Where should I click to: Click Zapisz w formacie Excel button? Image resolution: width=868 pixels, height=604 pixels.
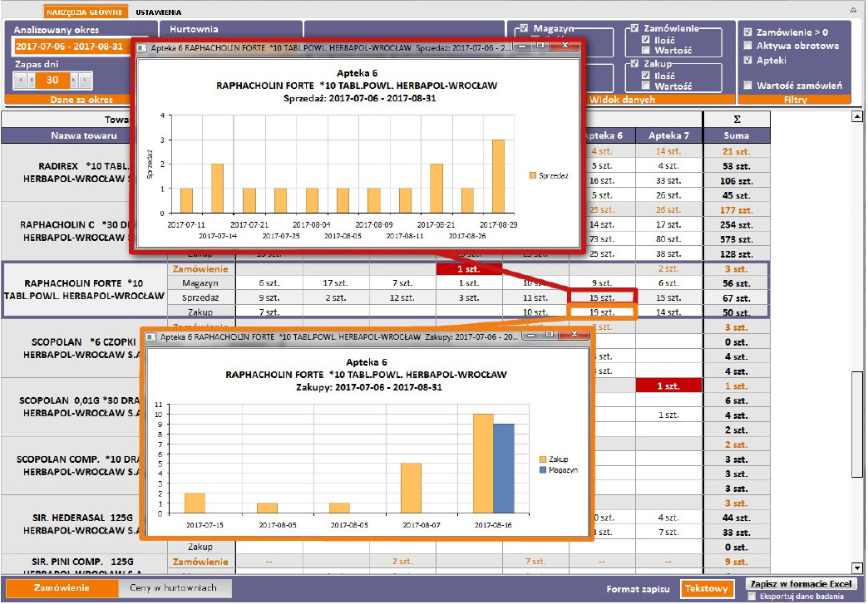(x=801, y=584)
